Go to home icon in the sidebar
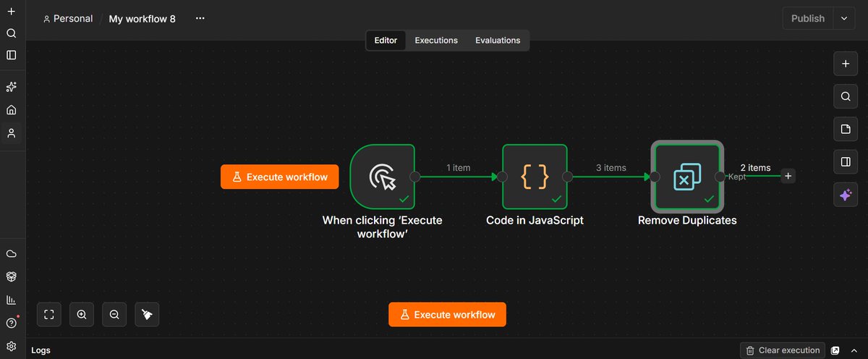The image size is (868, 359). pyautogui.click(x=11, y=110)
